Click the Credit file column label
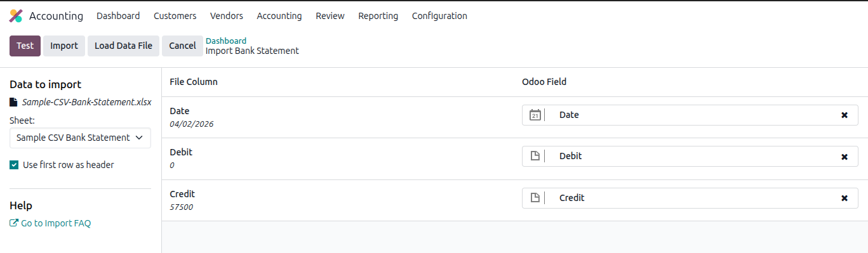The width and height of the screenshot is (868, 253). click(x=182, y=194)
